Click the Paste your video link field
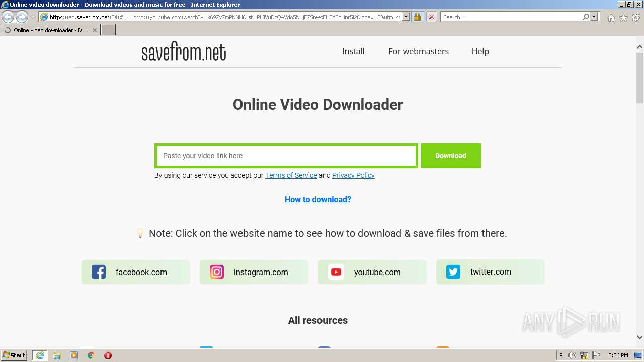 pos(286,156)
